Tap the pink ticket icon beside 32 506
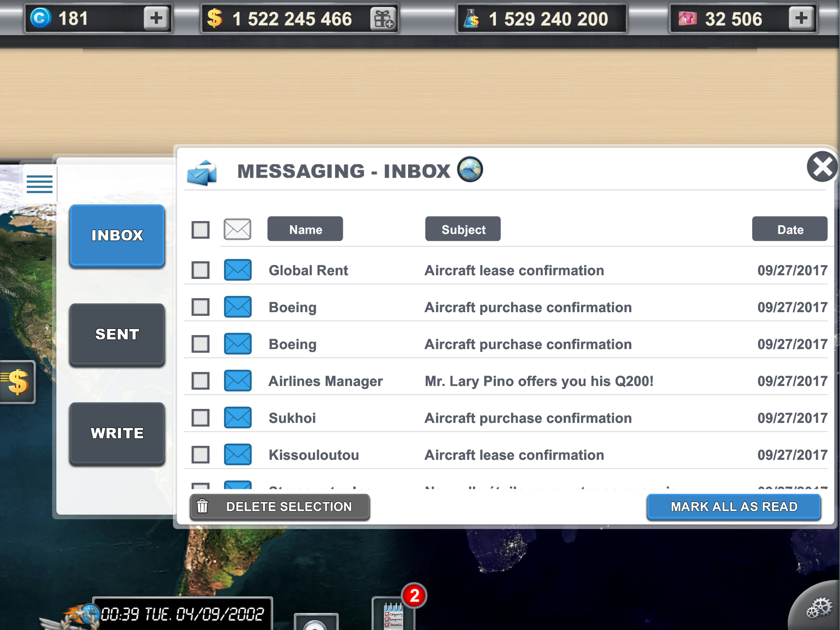The width and height of the screenshot is (840, 630). tap(687, 18)
